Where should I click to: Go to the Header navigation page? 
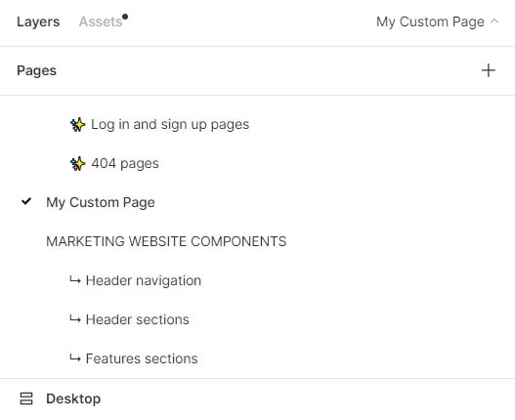(x=144, y=280)
